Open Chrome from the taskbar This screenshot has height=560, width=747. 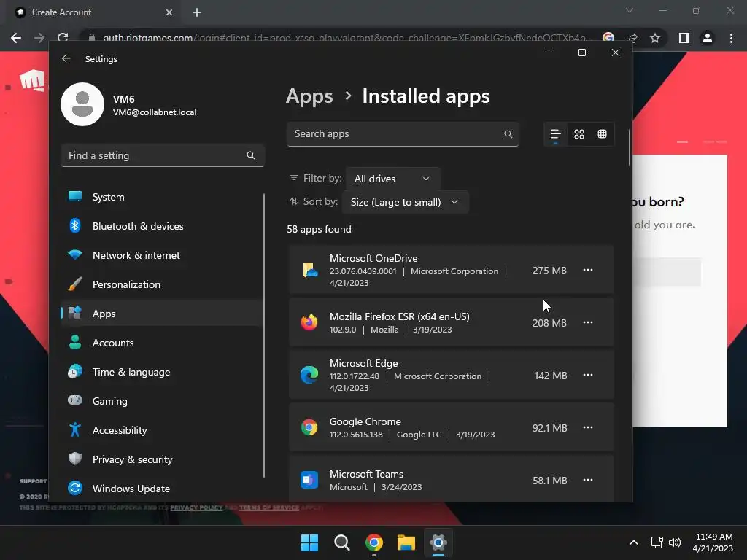(x=374, y=542)
